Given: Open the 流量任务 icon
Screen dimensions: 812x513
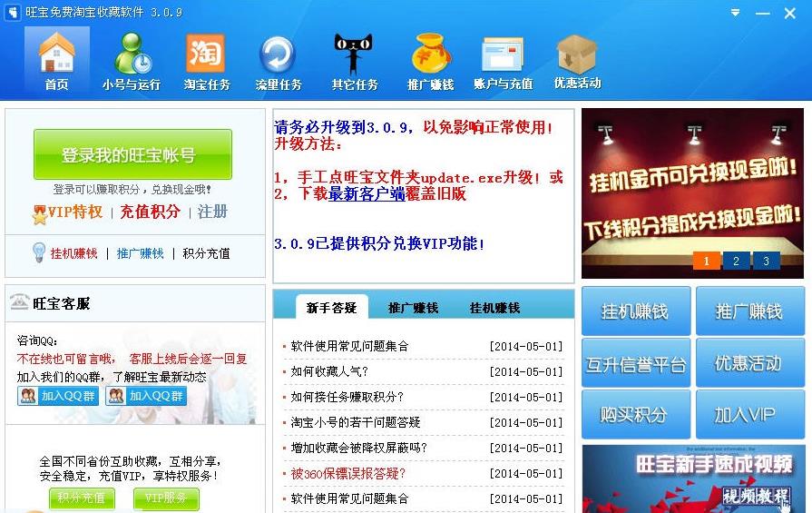Looking at the screenshot, I should coord(279,62).
